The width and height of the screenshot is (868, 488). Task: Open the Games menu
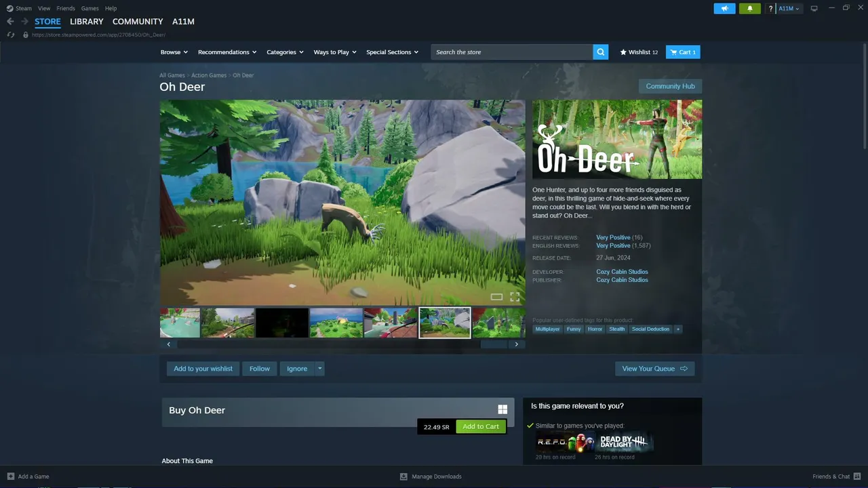90,8
